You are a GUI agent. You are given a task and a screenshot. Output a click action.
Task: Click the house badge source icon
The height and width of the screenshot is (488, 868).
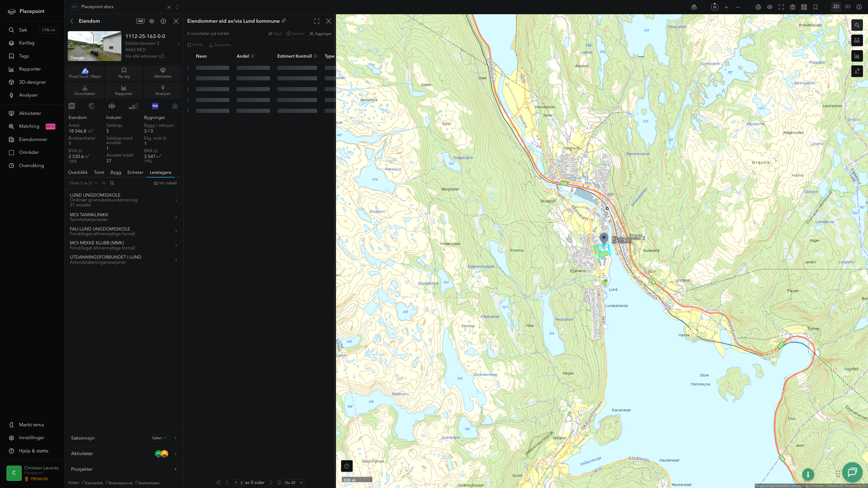(175, 106)
